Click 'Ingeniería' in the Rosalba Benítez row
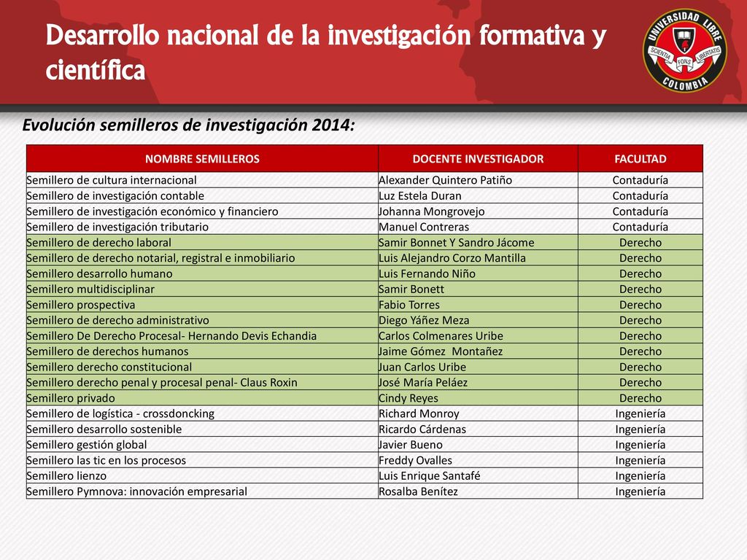 [x=640, y=491]
